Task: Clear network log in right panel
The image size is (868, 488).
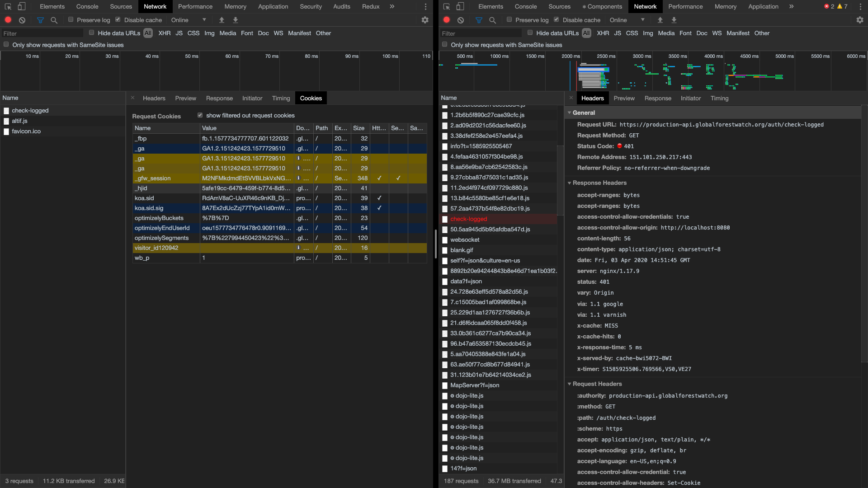Action: click(461, 20)
